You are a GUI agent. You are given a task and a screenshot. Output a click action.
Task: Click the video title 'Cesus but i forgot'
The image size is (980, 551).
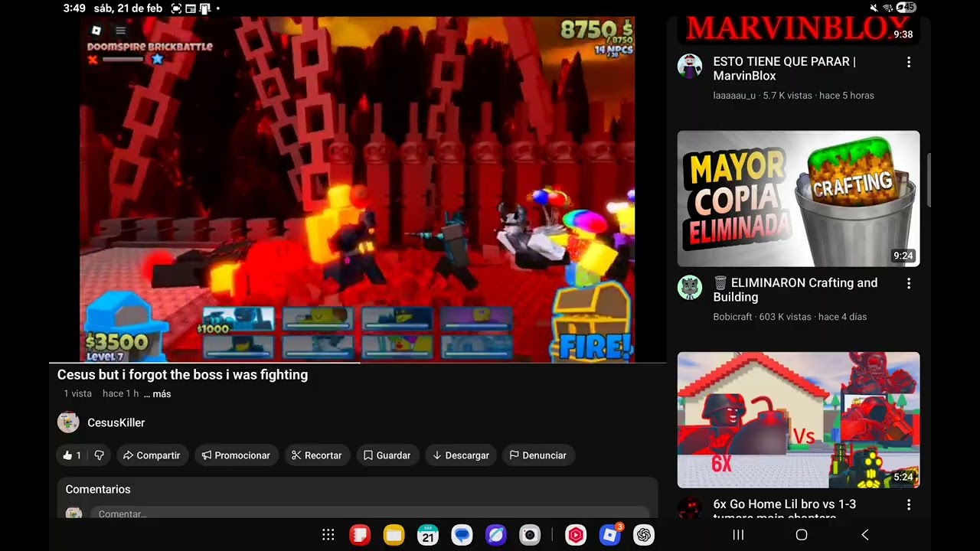(x=182, y=375)
